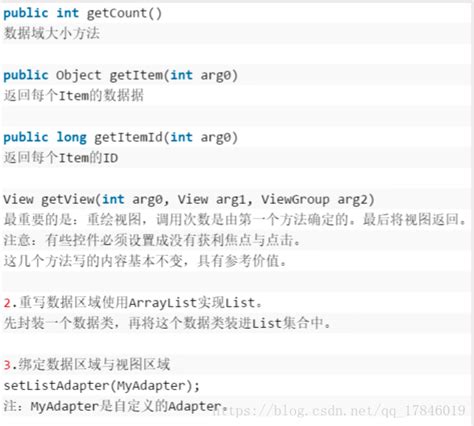474x426 pixels.
Task: Click the 返回每个Item的数据据 text line
Action: coord(74,96)
